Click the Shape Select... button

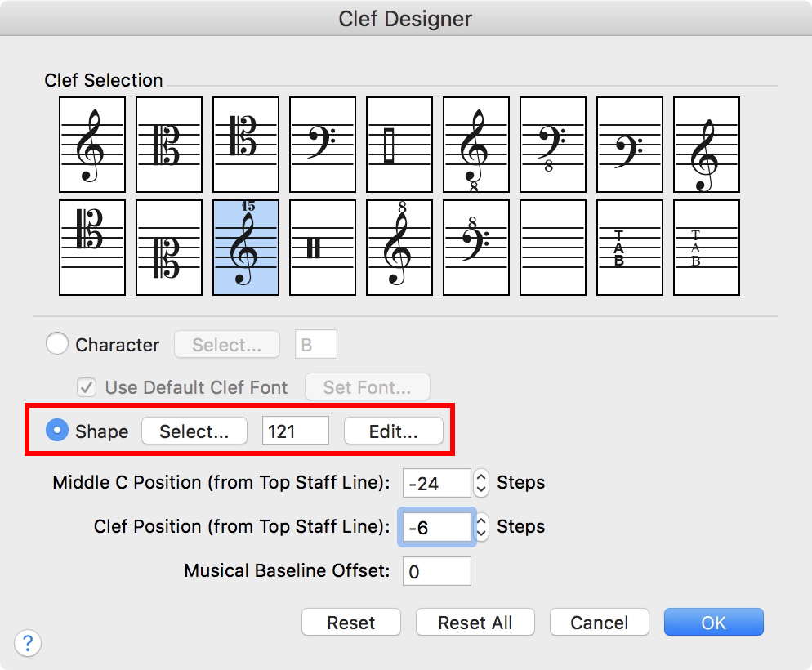[x=194, y=431]
